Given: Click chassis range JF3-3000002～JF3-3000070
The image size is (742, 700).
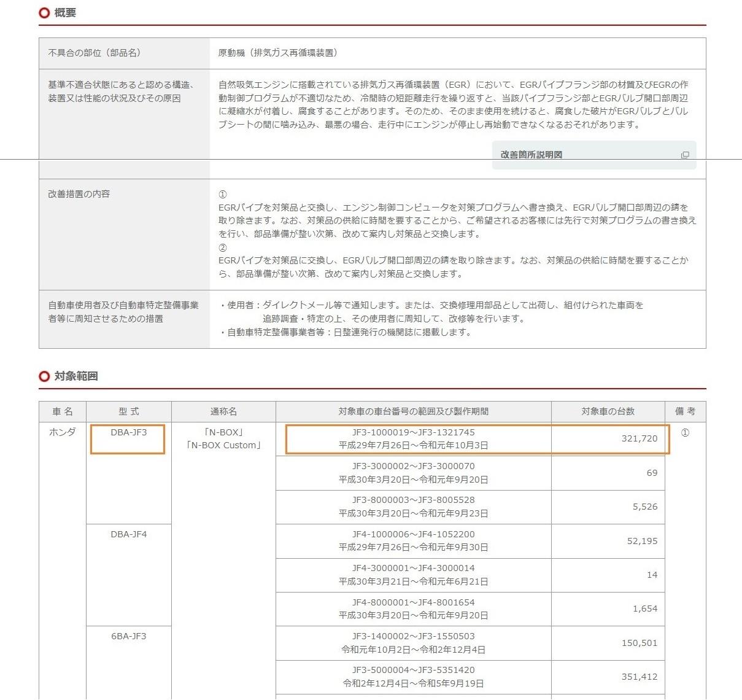Looking at the screenshot, I should tap(414, 466).
